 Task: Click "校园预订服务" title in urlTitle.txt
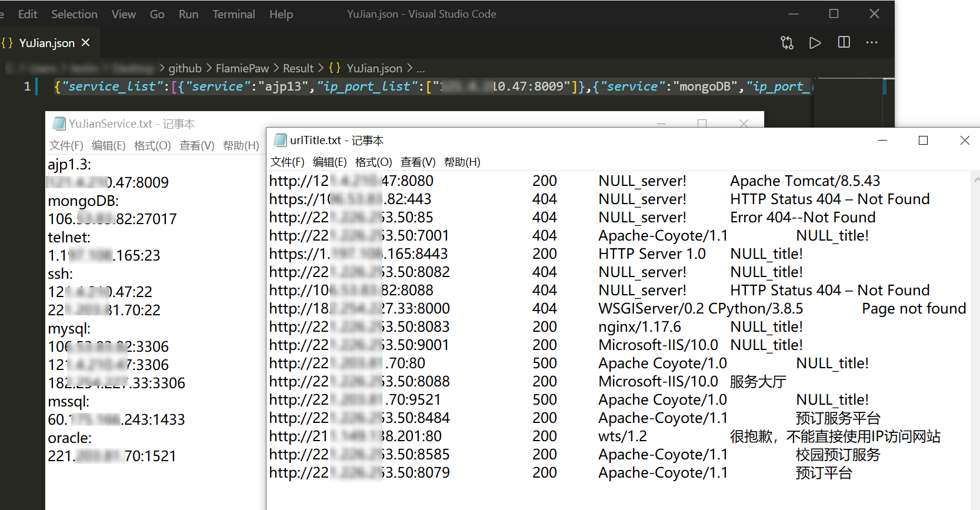click(838, 454)
